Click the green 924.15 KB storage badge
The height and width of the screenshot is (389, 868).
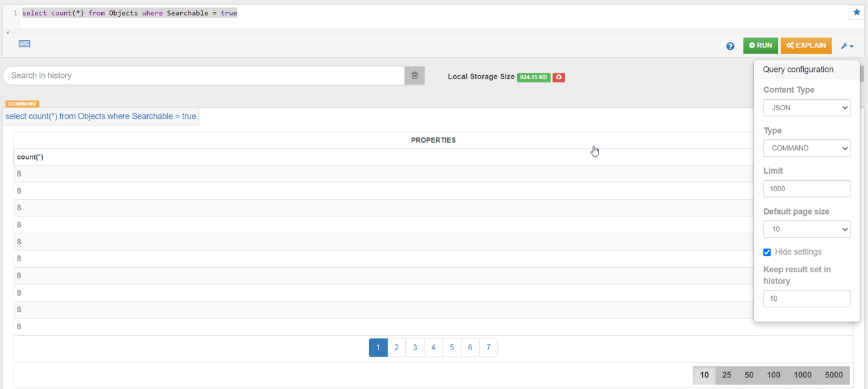pyautogui.click(x=534, y=77)
